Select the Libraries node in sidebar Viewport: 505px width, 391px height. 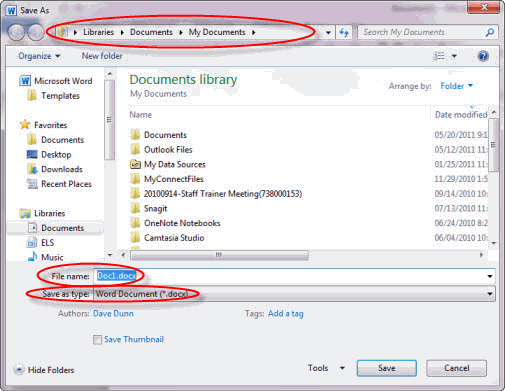pos(42,213)
